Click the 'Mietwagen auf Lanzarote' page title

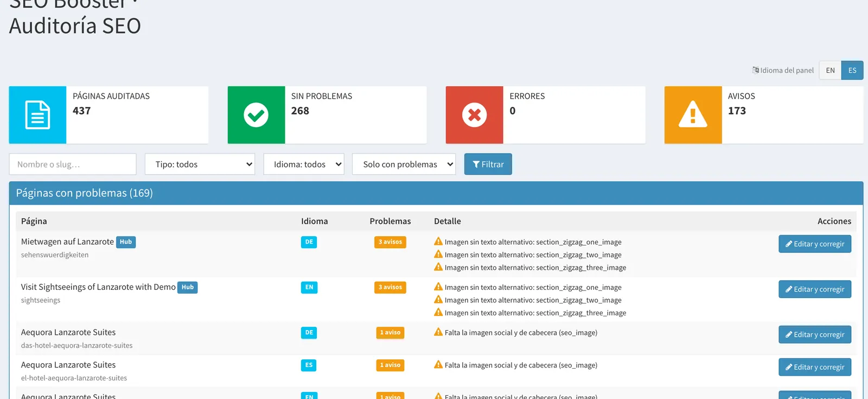[x=67, y=242]
